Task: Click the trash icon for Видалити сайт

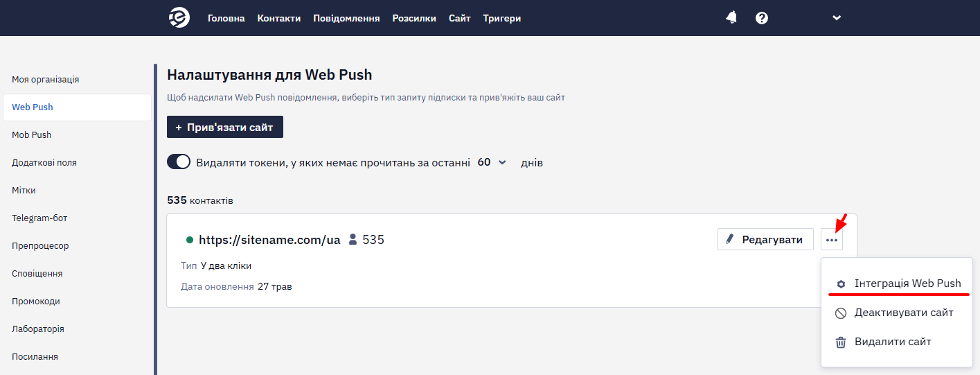Action: pyautogui.click(x=841, y=342)
